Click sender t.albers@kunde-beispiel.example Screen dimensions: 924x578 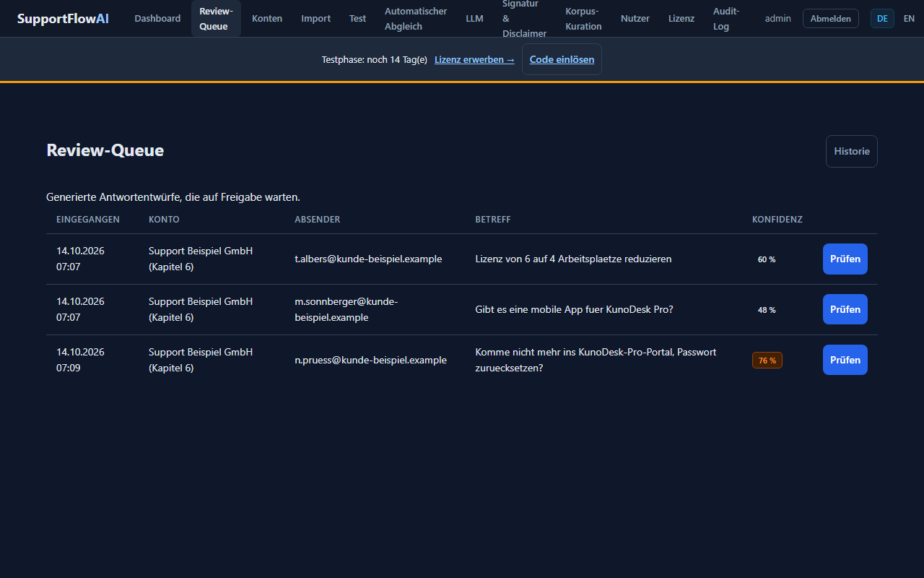click(368, 259)
